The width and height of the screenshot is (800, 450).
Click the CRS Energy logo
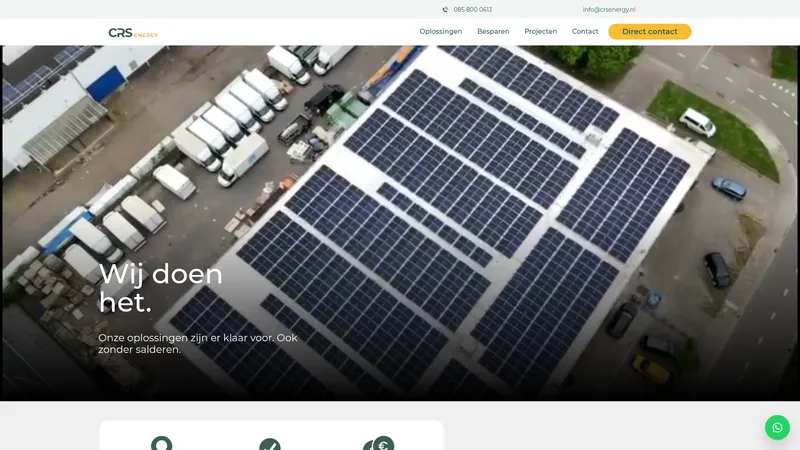[x=133, y=33]
